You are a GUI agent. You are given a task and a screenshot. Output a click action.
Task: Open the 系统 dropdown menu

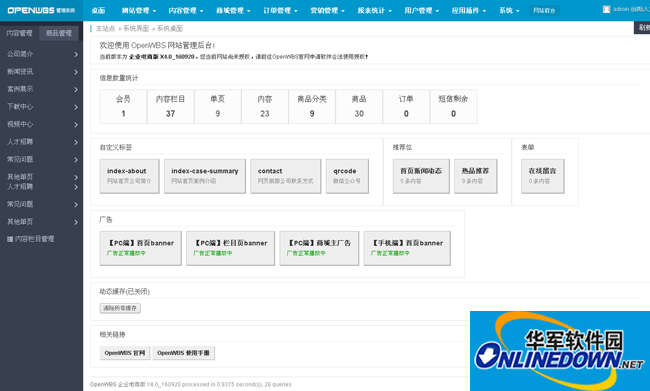coord(509,10)
